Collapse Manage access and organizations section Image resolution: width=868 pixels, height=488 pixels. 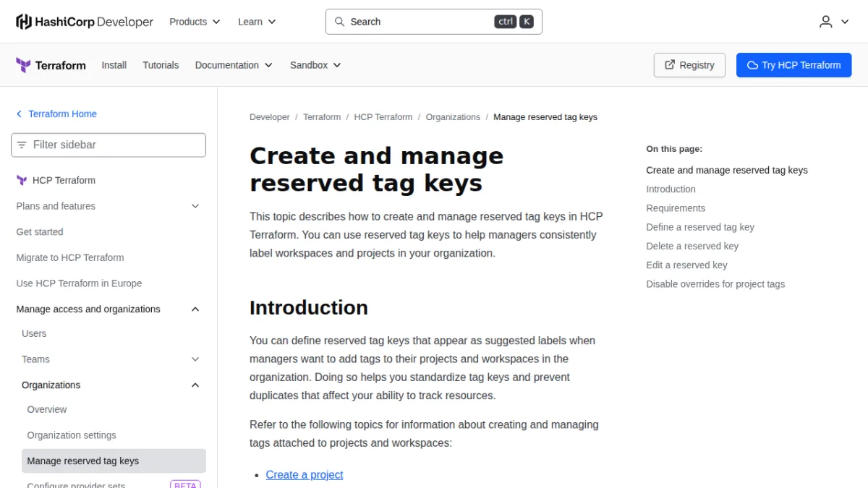tap(109, 309)
